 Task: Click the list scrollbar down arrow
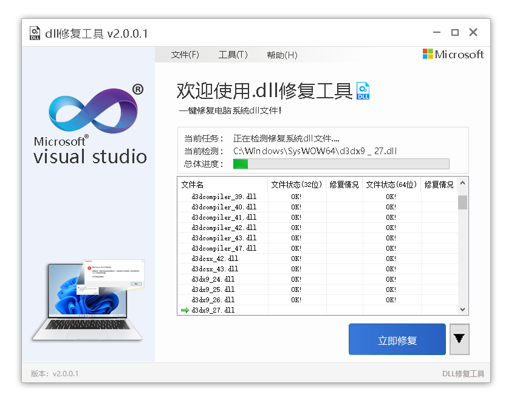coord(462,310)
